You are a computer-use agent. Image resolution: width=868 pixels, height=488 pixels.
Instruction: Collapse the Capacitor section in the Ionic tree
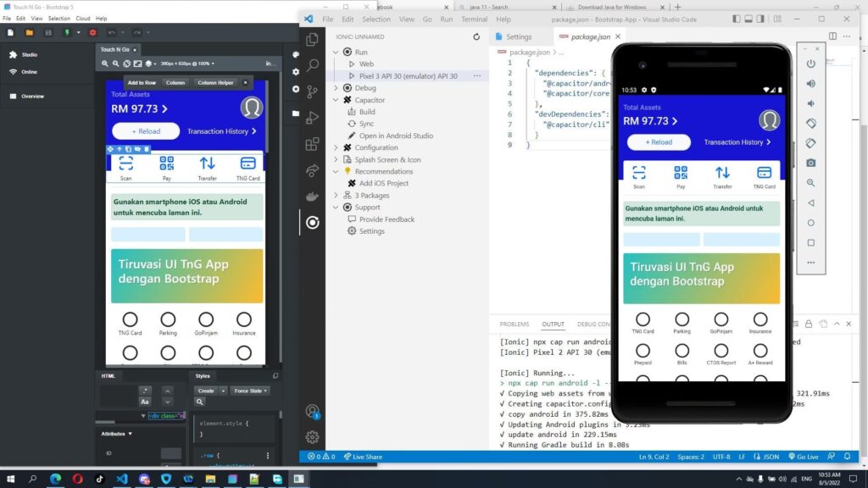(336, 100)
